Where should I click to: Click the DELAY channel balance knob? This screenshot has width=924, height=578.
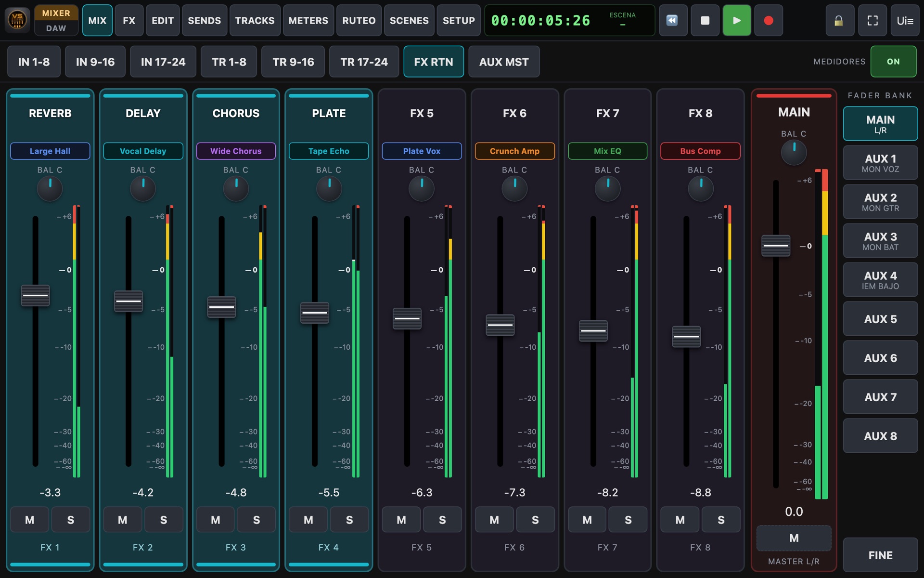coord(143,189)
